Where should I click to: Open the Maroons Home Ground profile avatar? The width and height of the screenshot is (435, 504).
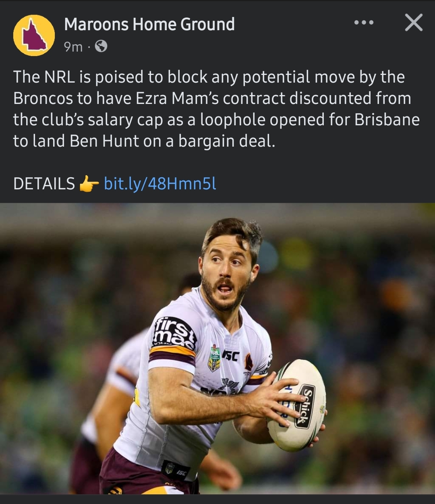coord(34,35)
